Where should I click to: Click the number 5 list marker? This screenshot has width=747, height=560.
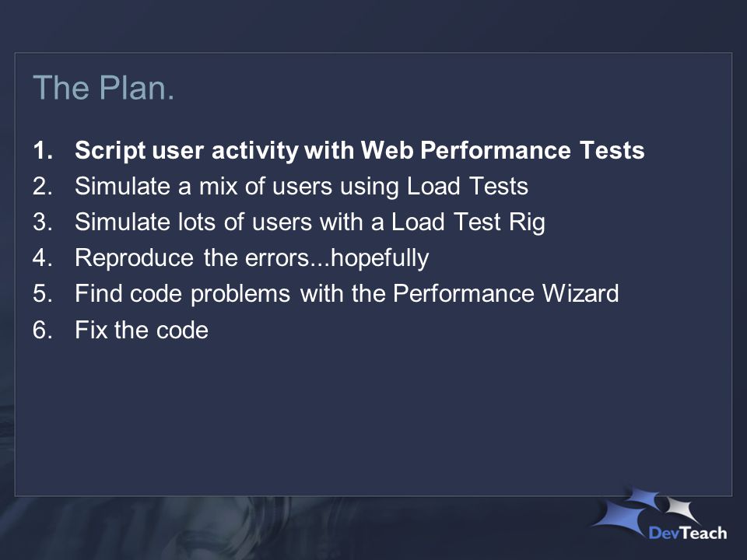[x=42, y=294]
